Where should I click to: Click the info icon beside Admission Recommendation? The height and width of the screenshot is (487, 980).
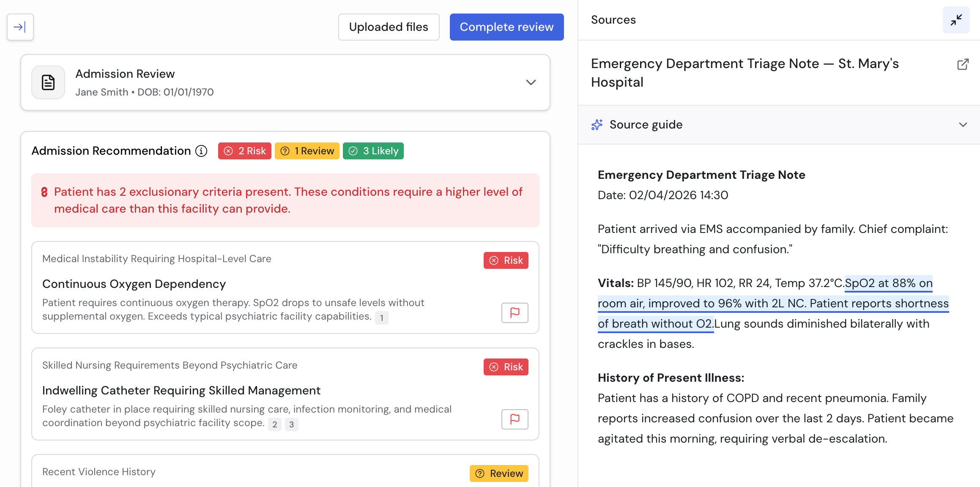pos(201,151)
